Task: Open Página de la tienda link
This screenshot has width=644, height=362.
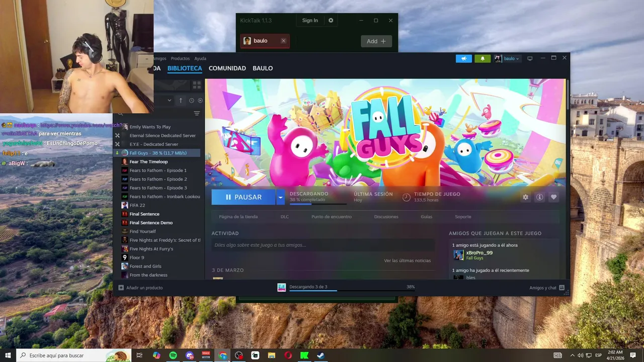Action: 238,217
